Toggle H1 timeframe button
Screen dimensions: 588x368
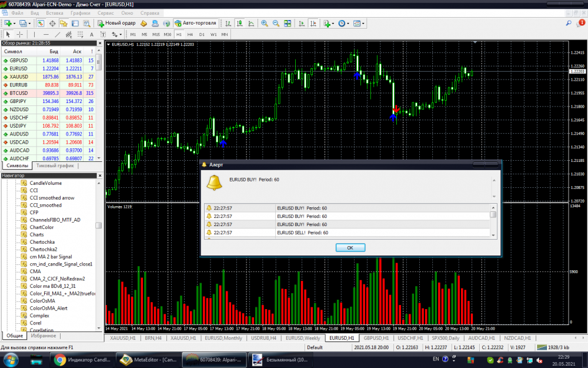(x=179, y=35)
